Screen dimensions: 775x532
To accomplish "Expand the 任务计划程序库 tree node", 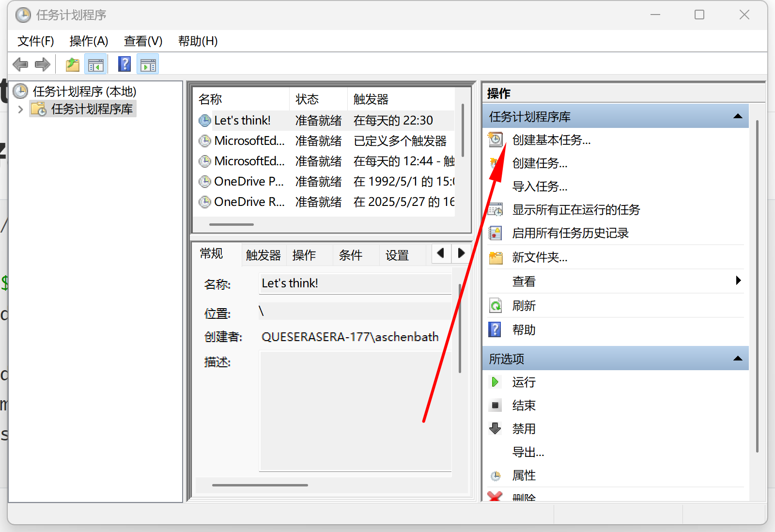I will pos(20,110).
